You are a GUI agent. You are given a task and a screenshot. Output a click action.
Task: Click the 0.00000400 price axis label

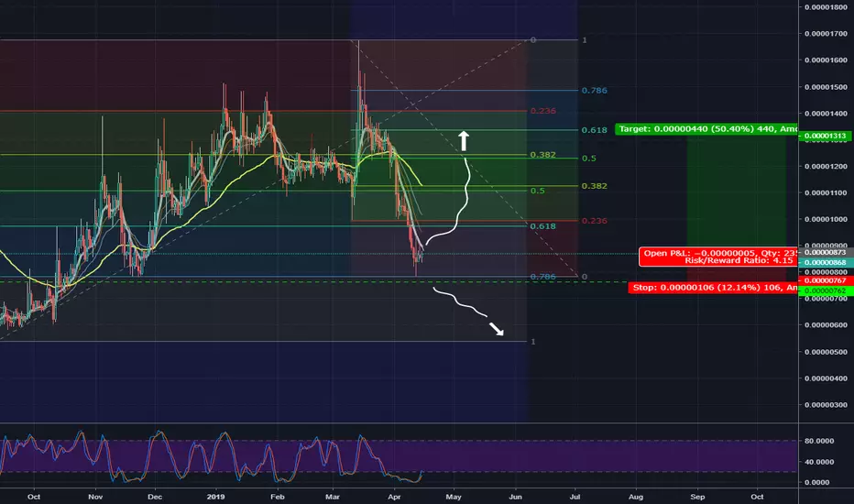click(x=826, y=378)
